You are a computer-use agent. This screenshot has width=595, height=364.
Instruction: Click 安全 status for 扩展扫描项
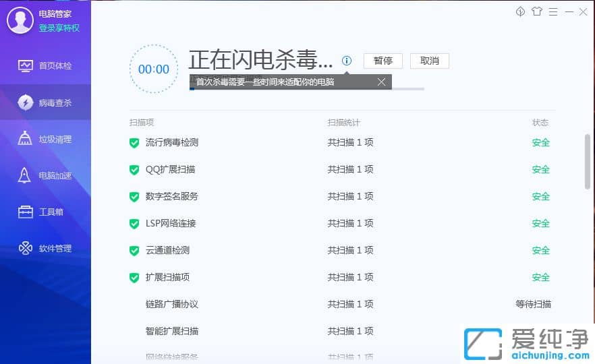(541, 277)
